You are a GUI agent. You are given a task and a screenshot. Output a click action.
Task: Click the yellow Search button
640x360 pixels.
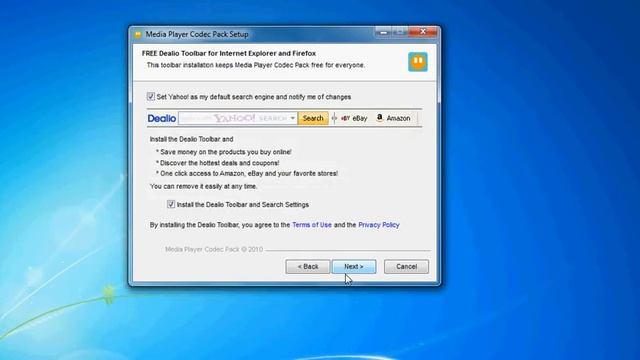click(x=313, y=118)
